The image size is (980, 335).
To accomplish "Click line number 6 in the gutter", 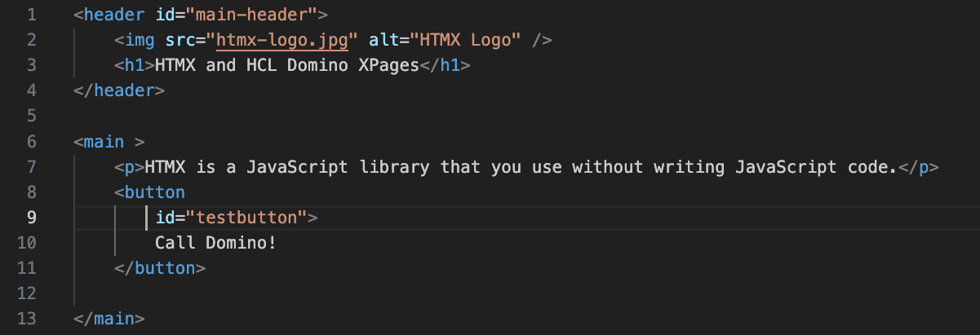I will tap(31, 142).
